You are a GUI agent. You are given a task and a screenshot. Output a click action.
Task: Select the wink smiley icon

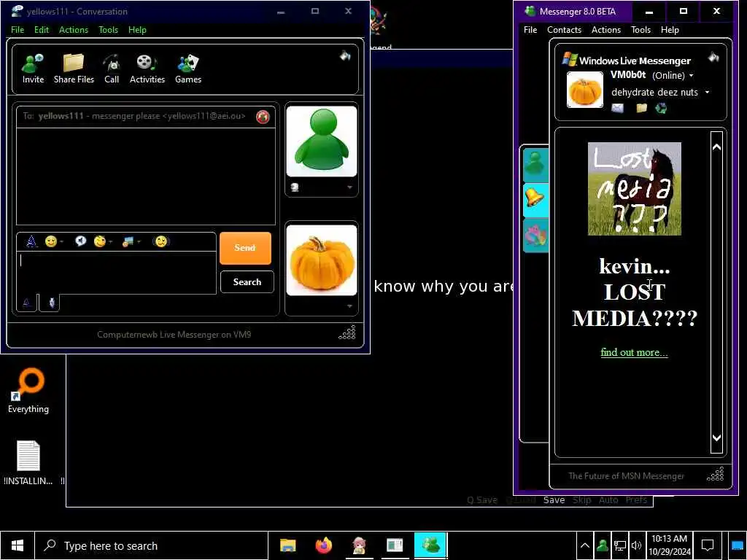pos(99,241)
